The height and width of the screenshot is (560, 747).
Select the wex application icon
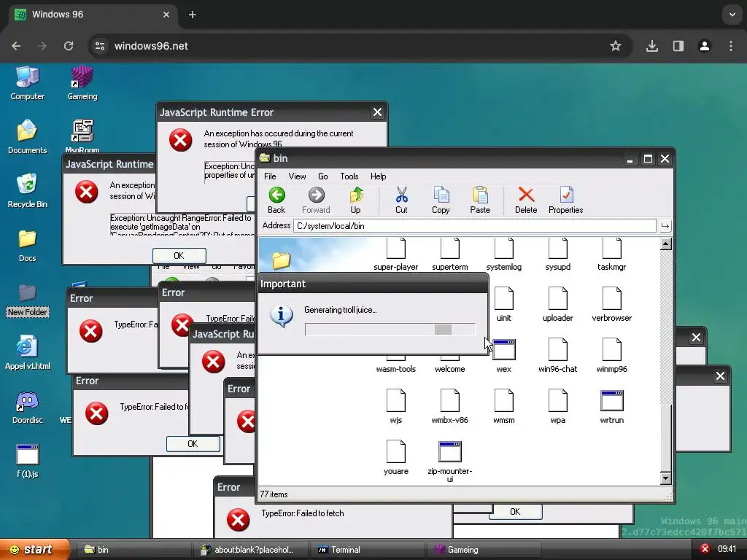tap(503, 350)
